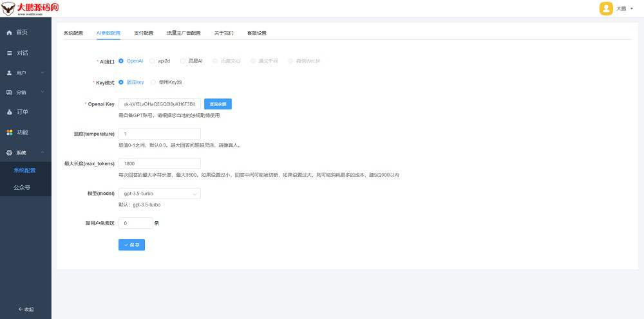The width and height of the screenshot is (644, 319).
Task: Click the yellow user avatar icon
Action: coord(606,8)
